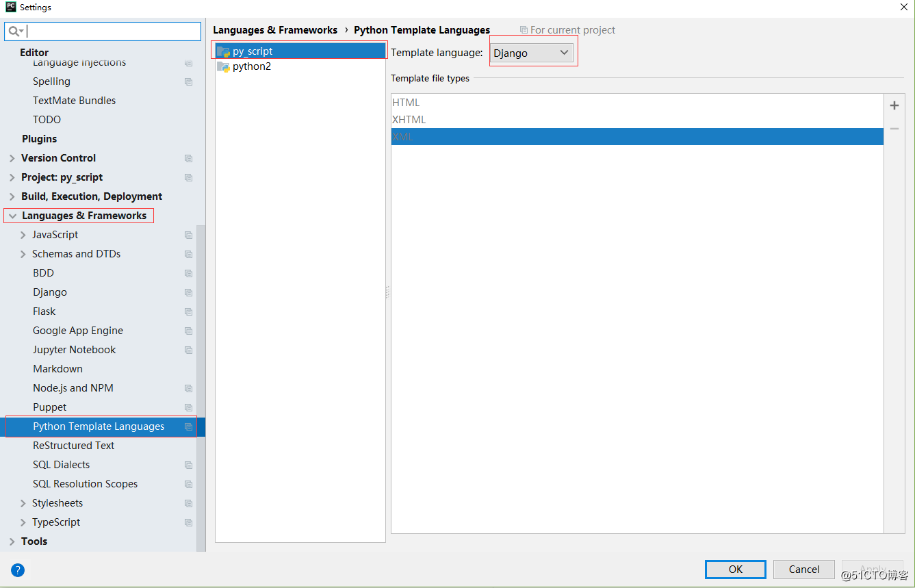Click the OK button

click(x=736, y=569)
